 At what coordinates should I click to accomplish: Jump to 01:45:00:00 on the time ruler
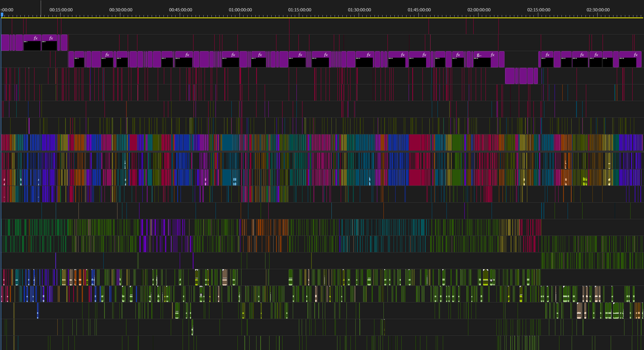[419, 10]
